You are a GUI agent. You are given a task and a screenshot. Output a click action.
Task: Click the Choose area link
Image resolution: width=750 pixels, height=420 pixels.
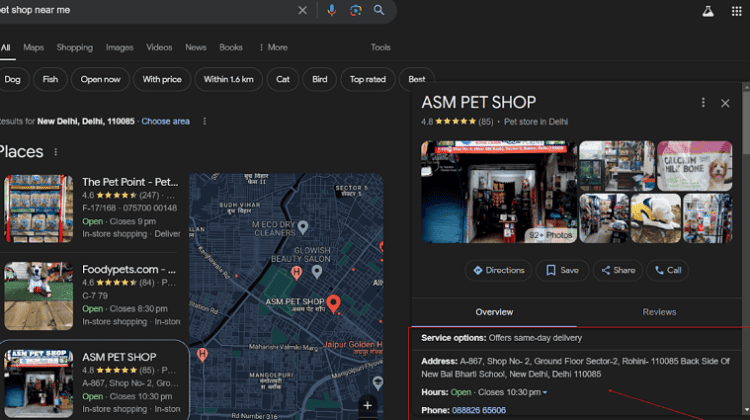(165, 121)
